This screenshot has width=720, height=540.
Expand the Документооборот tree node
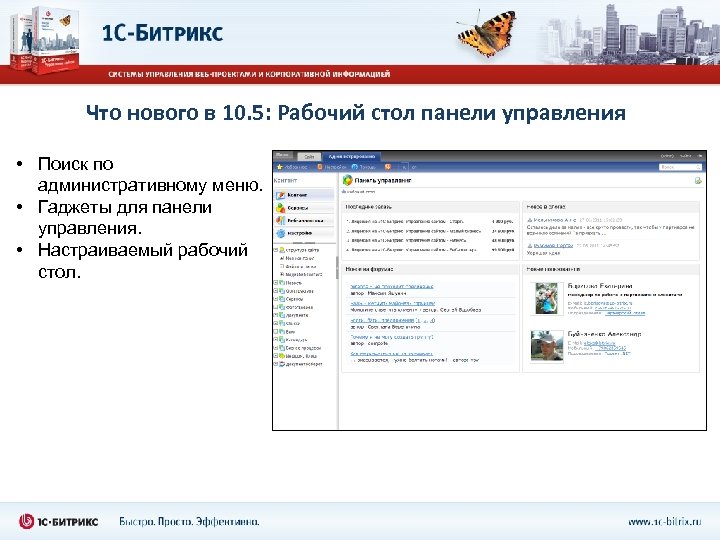[276, 364]
